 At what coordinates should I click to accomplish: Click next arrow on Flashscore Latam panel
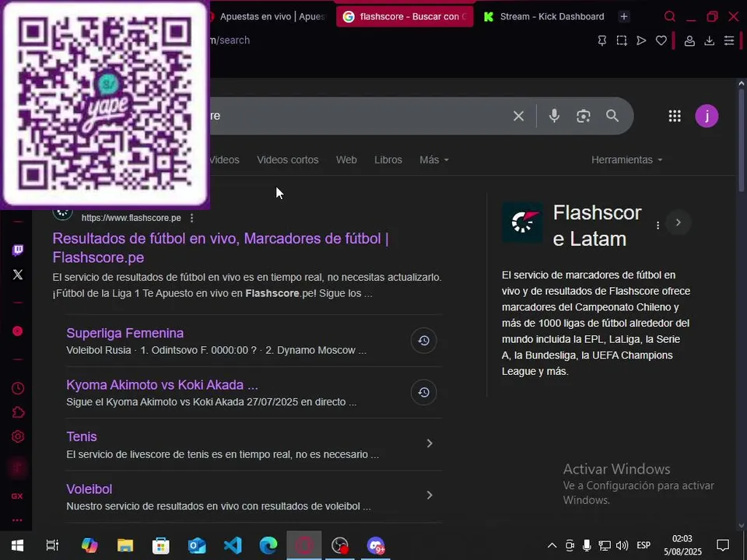tap(678, 222)
